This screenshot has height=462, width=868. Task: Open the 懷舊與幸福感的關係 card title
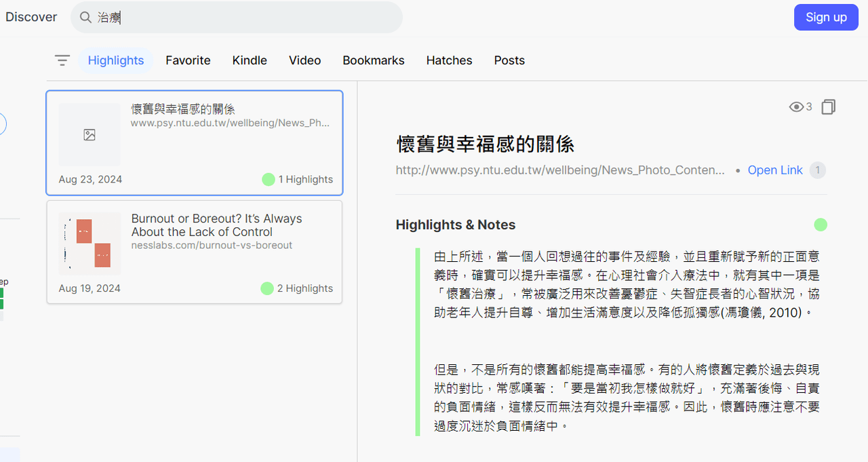tap(183, 109)
